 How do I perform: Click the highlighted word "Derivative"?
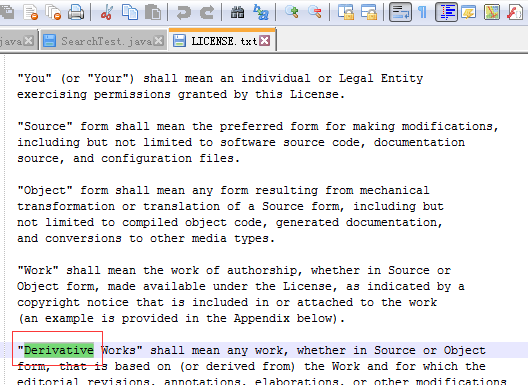click(x=59, y=350)
